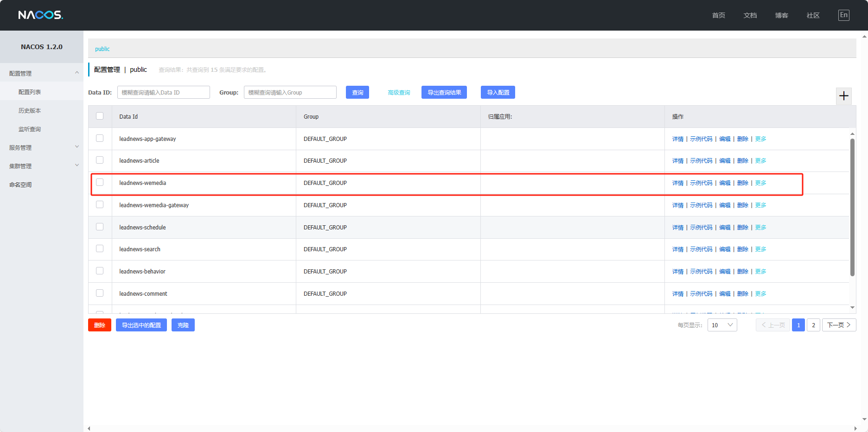The image size is (868, 432).
Task: Open 文档 in the top navigation
Action: 750,15
